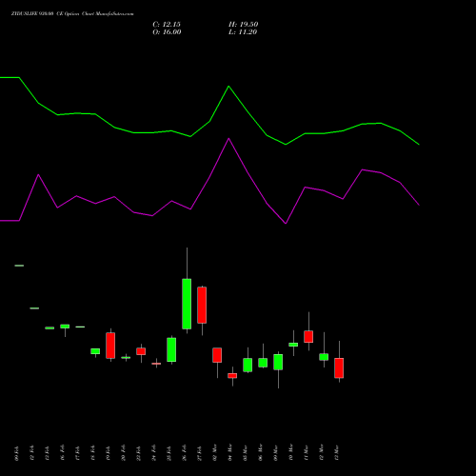Click the open value O: 16.00

tap(167, 32)
